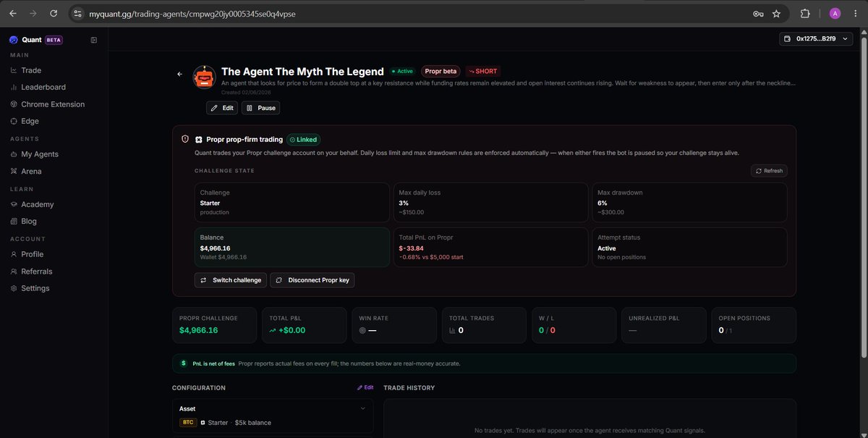Click the Switch challenge button
Screen dimensions: 868x438
231,280
